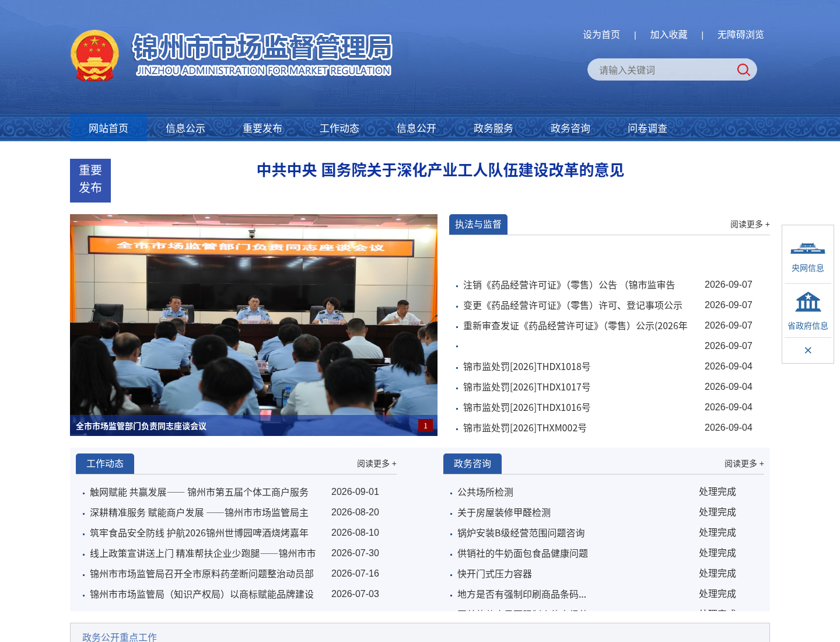840x642 pixels.
Task: Open 锦市监处罚[2026]THDX1016号
Action: click(x=527, y=407)
